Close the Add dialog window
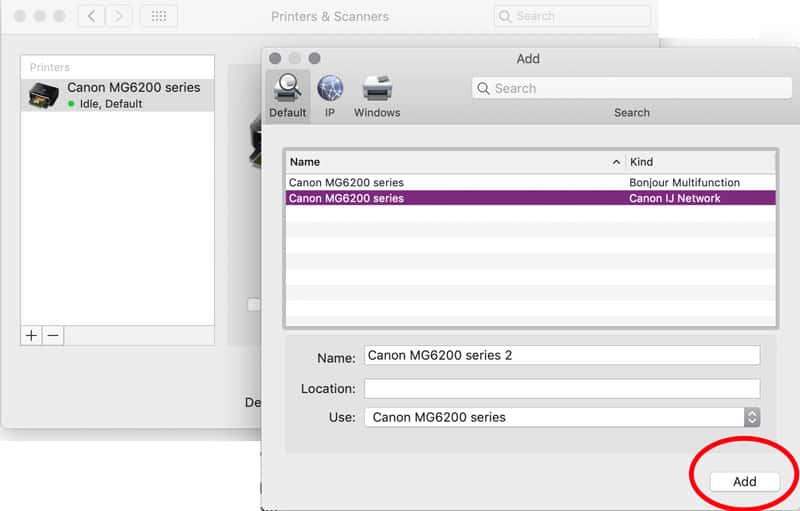Viewport: 800px width, 511px height. pos(275,59)
